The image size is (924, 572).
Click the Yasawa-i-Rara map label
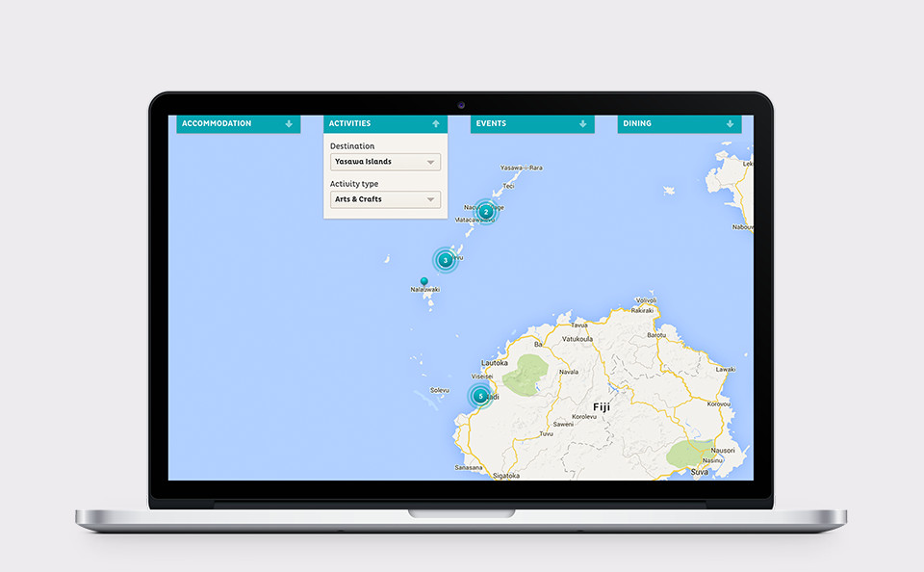coord(522,168)
